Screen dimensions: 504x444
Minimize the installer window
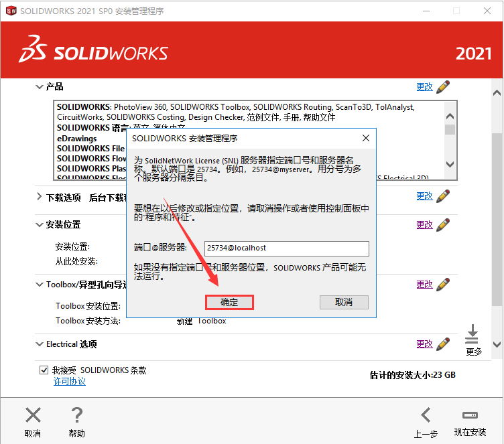426,11
